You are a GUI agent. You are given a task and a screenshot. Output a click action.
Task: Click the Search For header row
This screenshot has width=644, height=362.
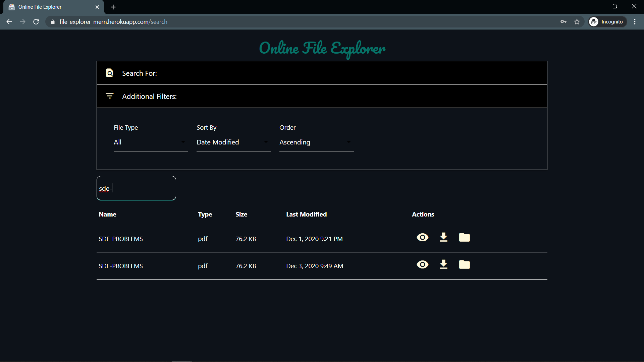coord(322,73)
